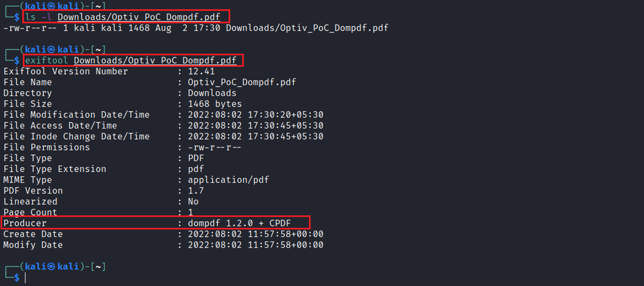This screenshot has height=286, width=644.
Task: Click the word exiftool in the command
Action: 47,60
